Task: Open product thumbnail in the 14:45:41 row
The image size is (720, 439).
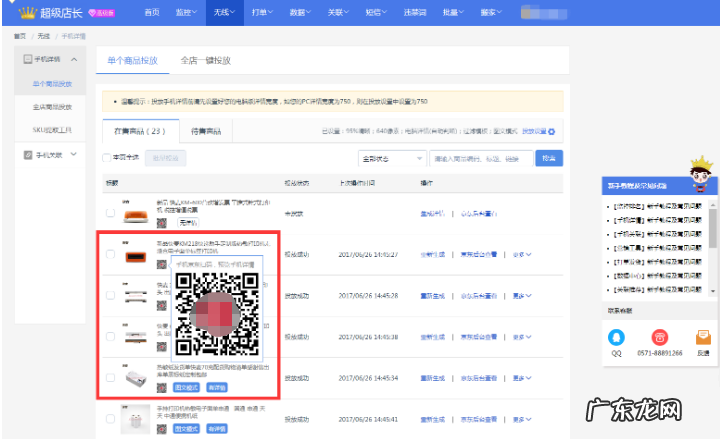Action: (x=135, y=419)
